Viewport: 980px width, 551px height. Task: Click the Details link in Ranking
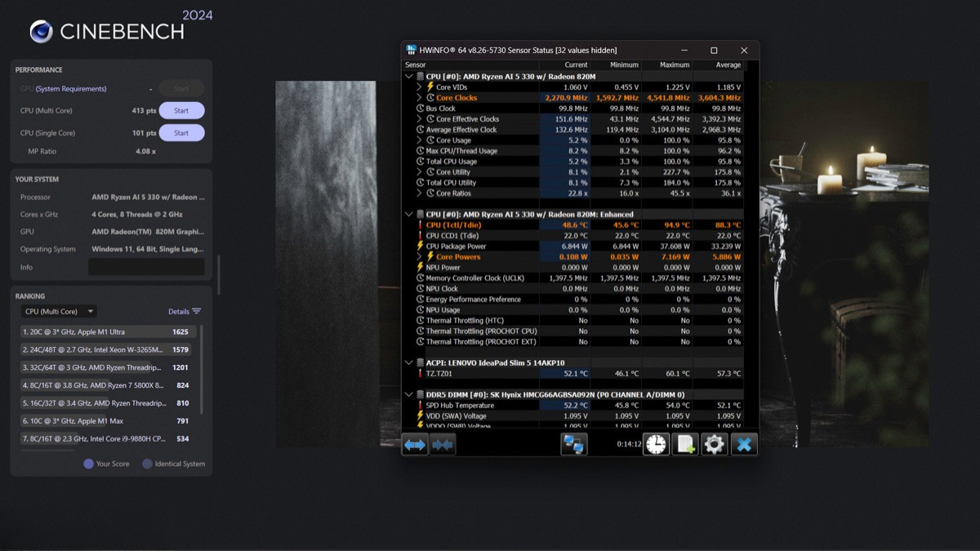pyautogui.click(x=179, y=311)
